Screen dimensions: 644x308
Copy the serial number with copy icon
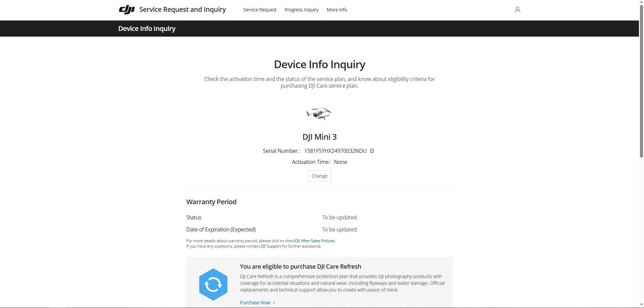click(x=372, y=151)
